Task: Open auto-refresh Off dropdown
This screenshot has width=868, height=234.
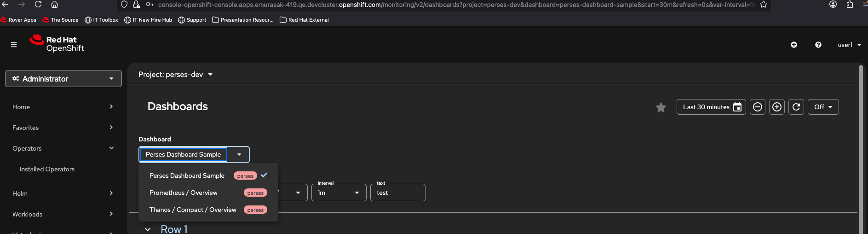Action: coord(823,107)
